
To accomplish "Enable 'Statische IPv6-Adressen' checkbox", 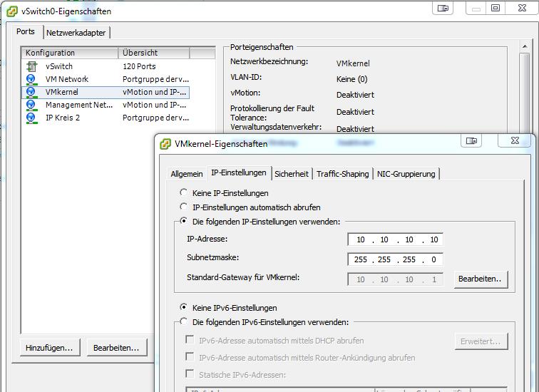I will pyautogui.click(x=190, y=374).
